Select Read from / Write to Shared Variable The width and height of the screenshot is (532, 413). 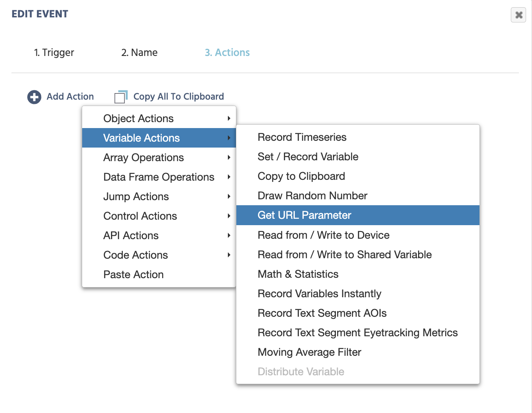click(x=358, y=255)
